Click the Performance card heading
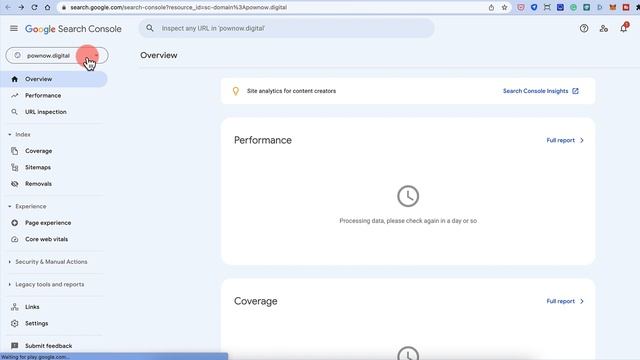The height and width of the screenshot is (360, 640). click(263, 140)
